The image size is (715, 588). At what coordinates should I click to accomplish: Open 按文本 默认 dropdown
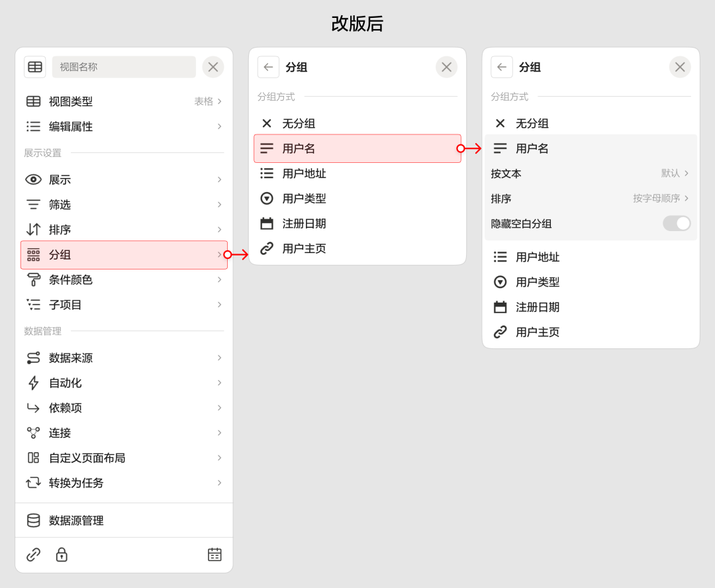click(x=674, y=173)
